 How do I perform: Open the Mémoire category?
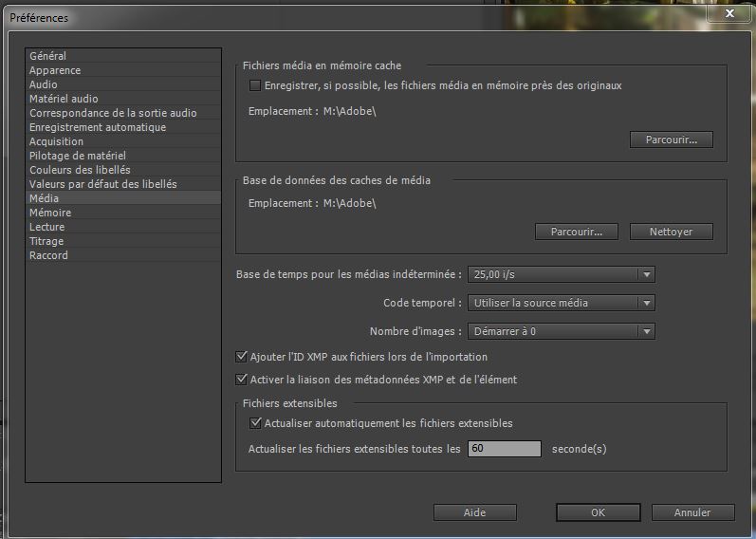pyautogui.click(x=123, y=213)
